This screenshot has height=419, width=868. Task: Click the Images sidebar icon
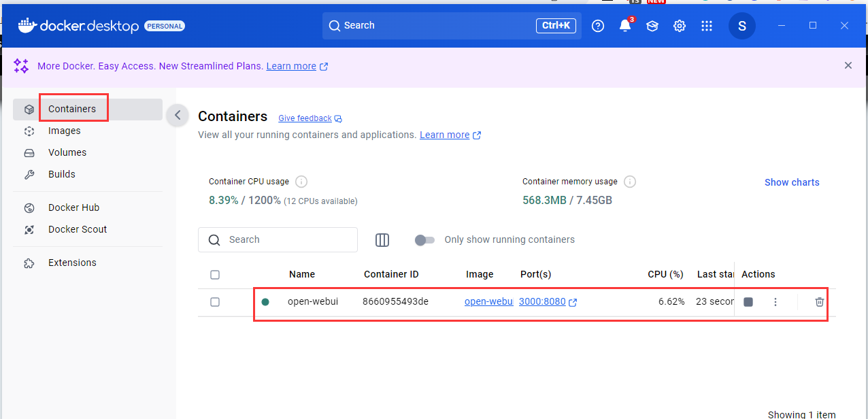point(29,131)
